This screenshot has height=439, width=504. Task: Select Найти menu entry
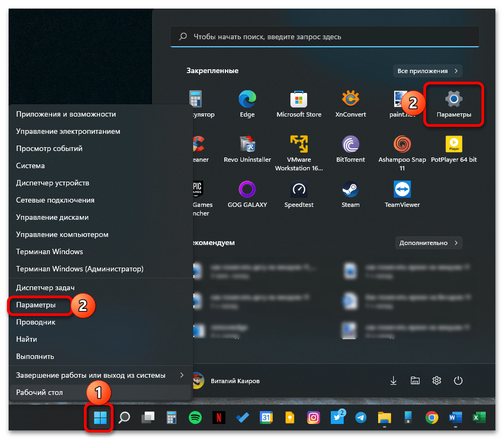click(101, 339)
